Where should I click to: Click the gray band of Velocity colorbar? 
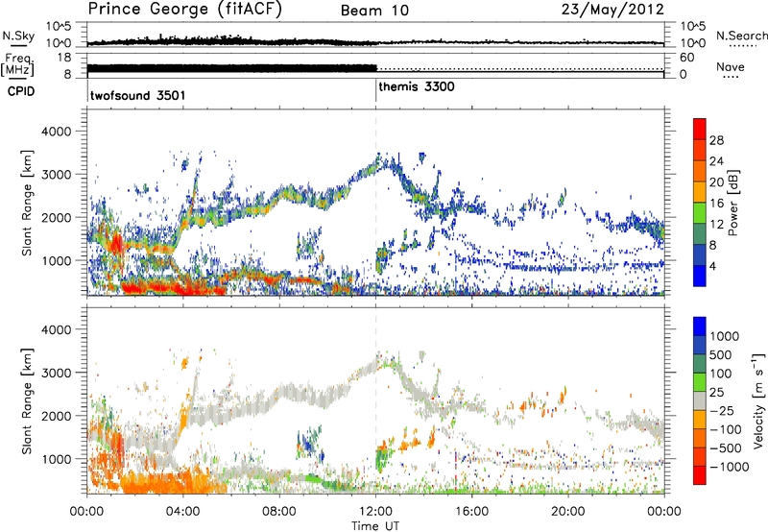700,400
